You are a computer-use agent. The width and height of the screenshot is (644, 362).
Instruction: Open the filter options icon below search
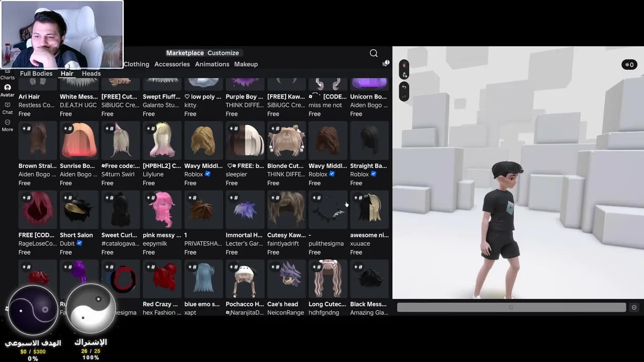[x=385, y=63]
